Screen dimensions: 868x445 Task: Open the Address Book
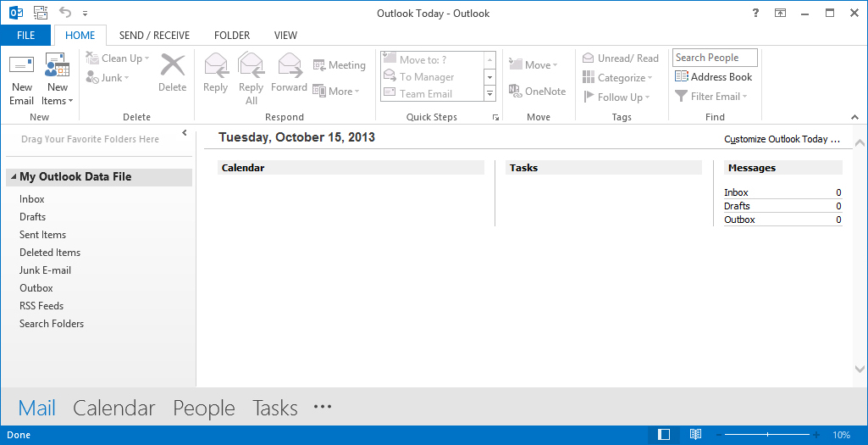point(714,77)
